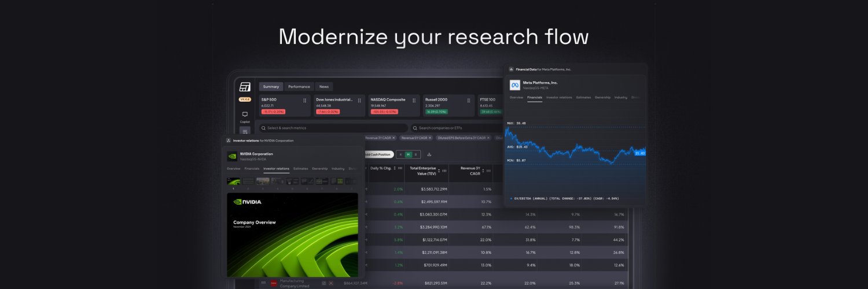Open Estimates tab in Meta Platforms panel
The width and height of the screenshot is (868, 289).
(583, 97)
